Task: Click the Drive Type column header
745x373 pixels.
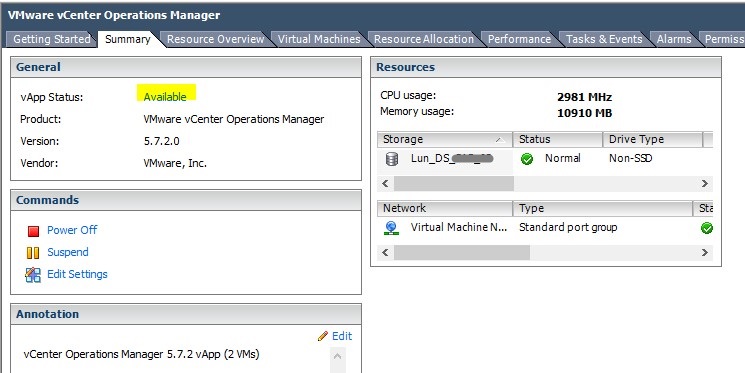Action: pyautogui.click(x=652, y=139)
